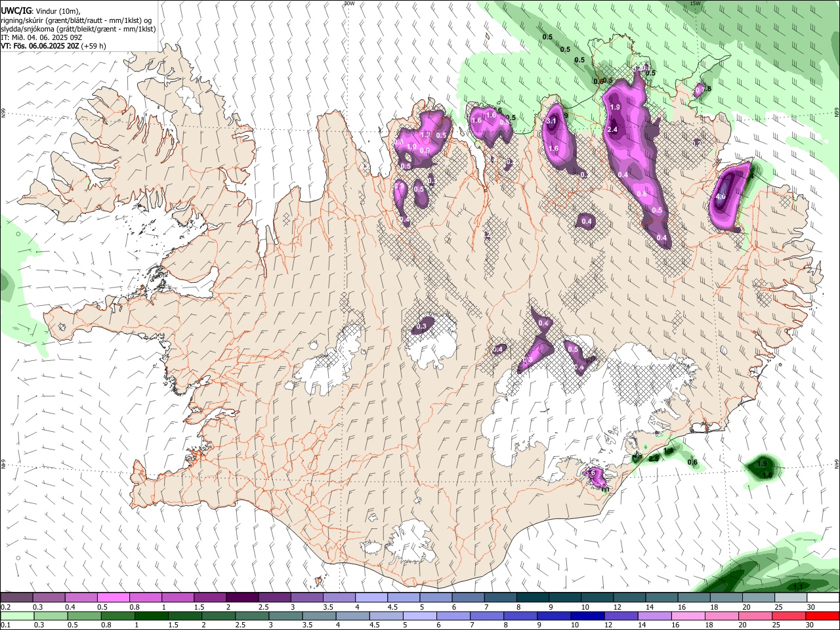Click the 15W longitude label
Viewport: 840px width, 630px height.
tap(696, 3)
